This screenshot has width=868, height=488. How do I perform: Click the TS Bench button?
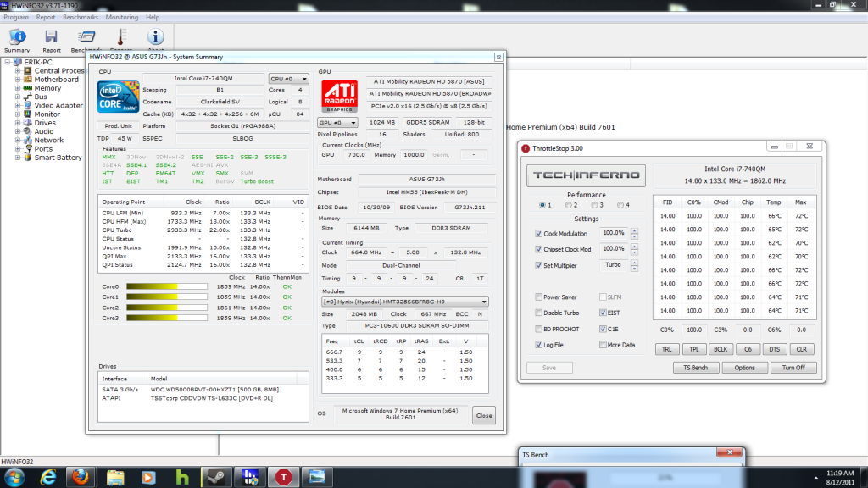pos(695,368)
